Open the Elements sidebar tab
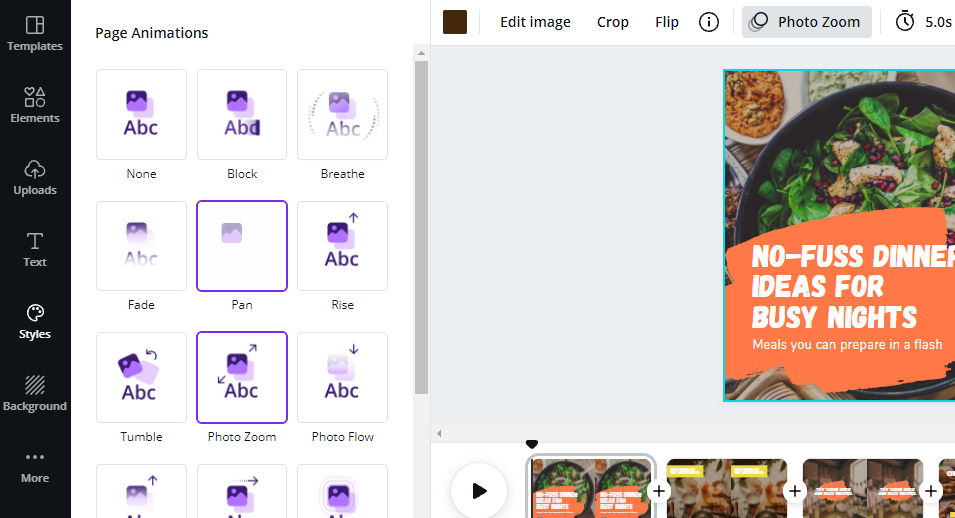 coord(35,105)
